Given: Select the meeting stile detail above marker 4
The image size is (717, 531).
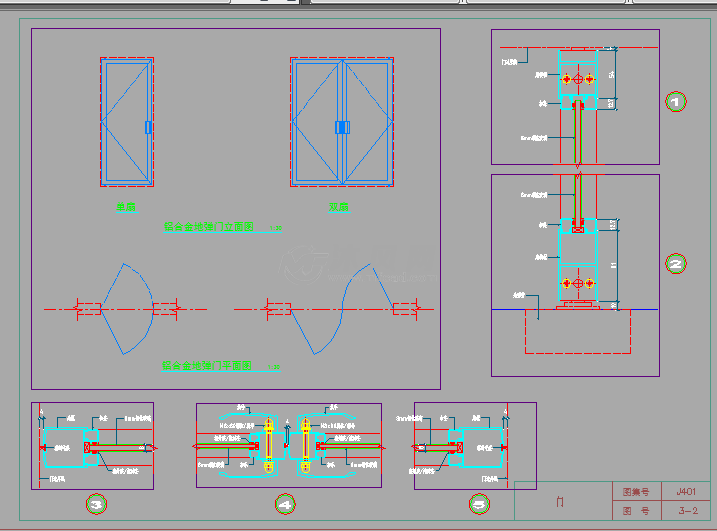Looking at the screenshot, I should coord(289,445).
